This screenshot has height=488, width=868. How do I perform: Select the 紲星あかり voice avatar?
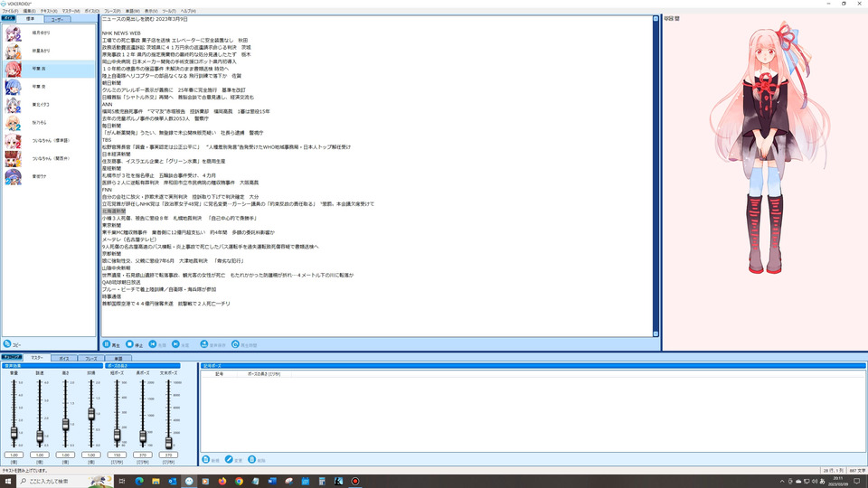tap(14, 51)
